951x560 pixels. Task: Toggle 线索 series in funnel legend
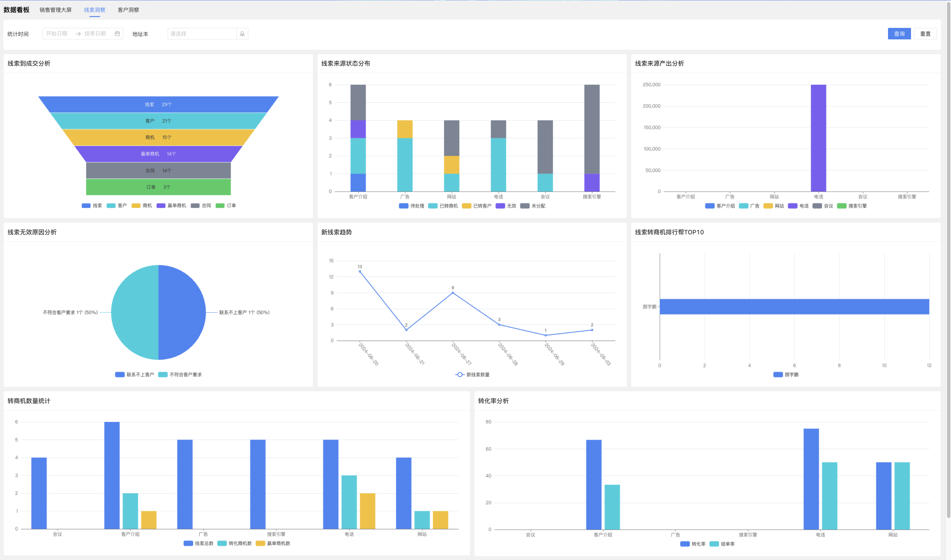coord(92,206)
